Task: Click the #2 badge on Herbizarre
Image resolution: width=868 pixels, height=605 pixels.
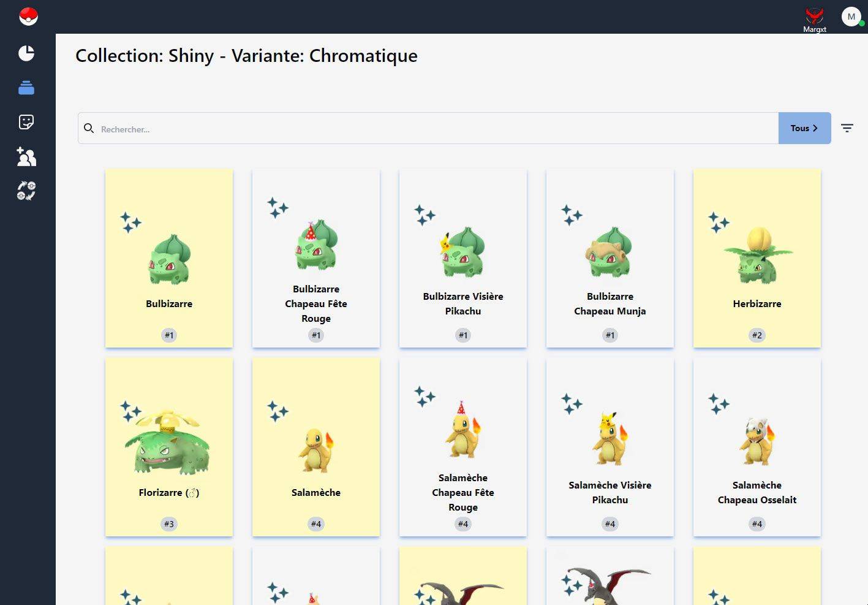Action: pos(757,335)
